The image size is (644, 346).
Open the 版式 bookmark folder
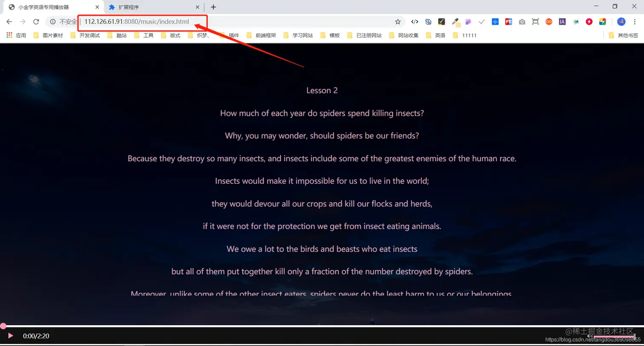coord(170,35)
